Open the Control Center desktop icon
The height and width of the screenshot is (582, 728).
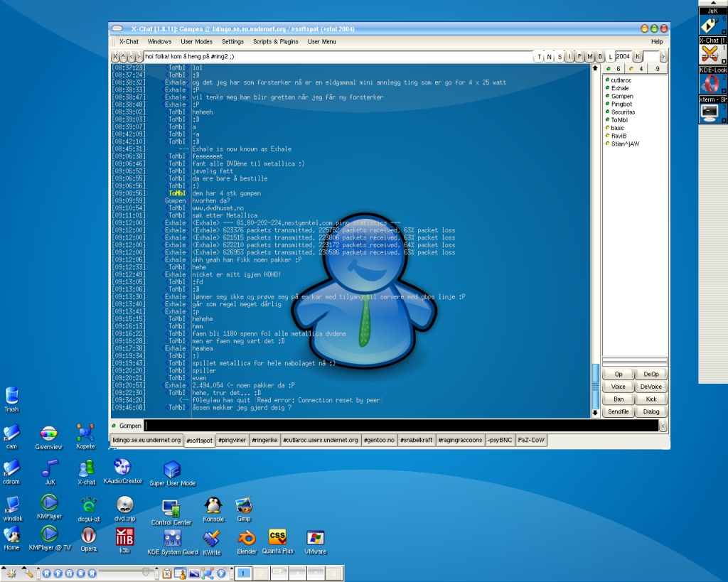coord(171,512)
